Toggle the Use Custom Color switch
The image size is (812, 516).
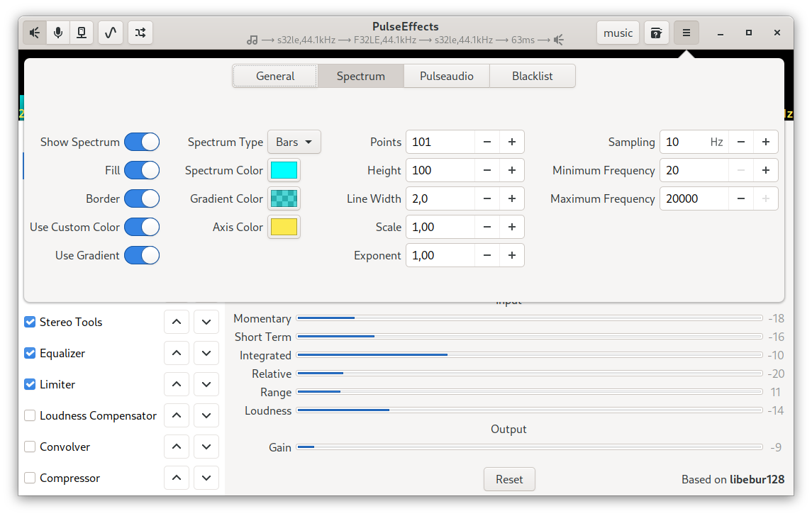[141, 228]
